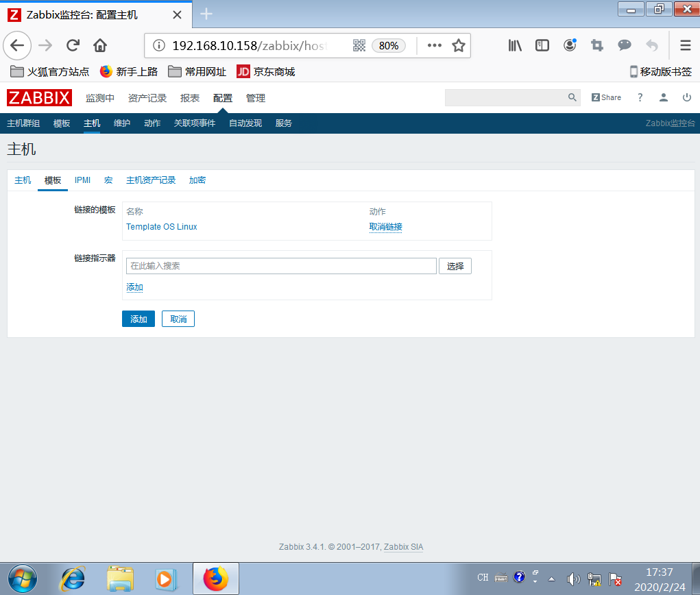700x595 pixels.
Task: Go to 关联项事件 submenu
Action: coord(195,123)
